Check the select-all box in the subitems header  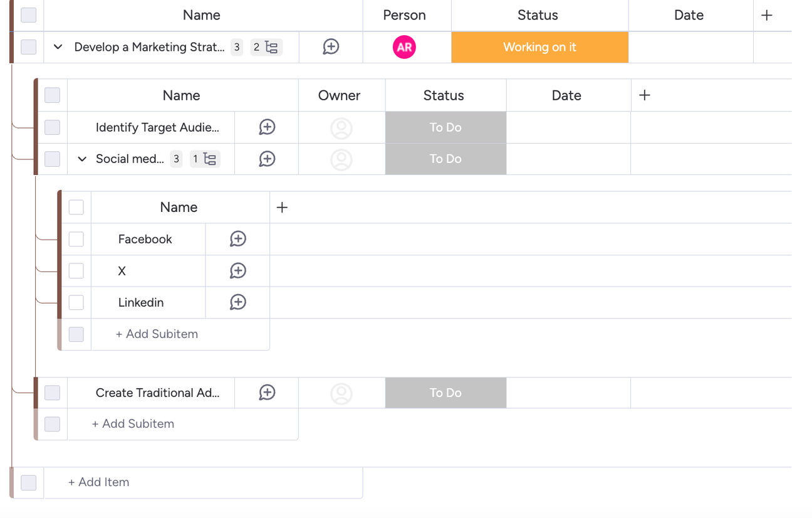pos(76,207)
